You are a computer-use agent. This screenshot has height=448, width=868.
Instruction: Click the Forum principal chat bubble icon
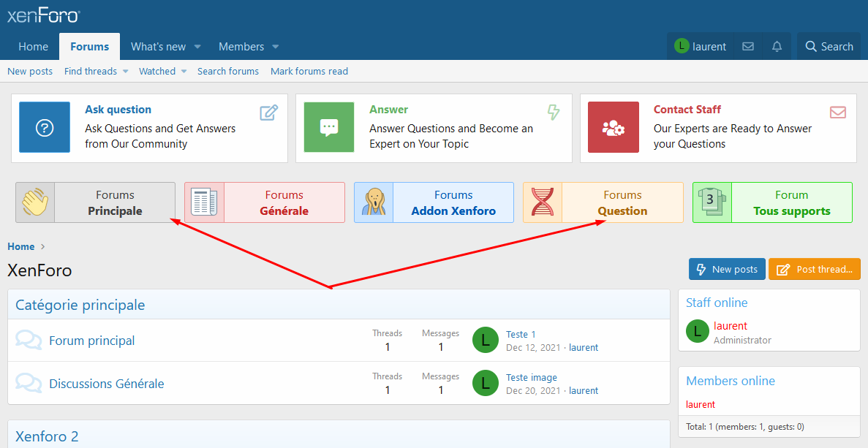click(29, 340)
